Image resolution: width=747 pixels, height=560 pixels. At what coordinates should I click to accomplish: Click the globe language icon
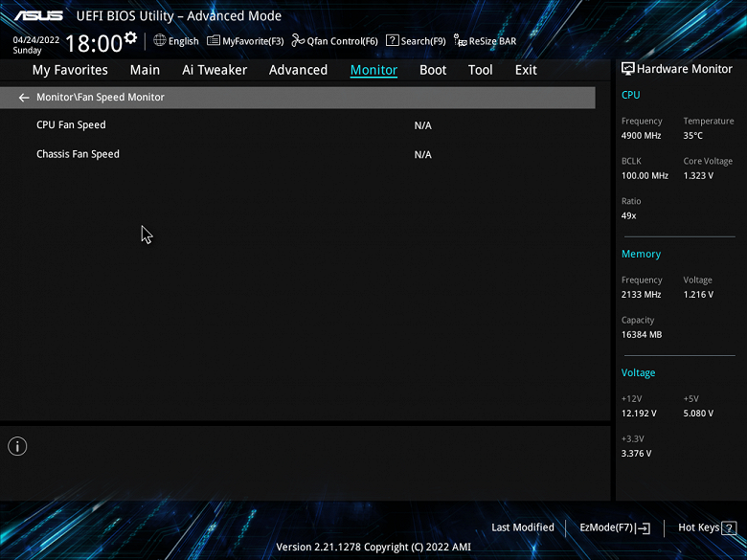160,40
